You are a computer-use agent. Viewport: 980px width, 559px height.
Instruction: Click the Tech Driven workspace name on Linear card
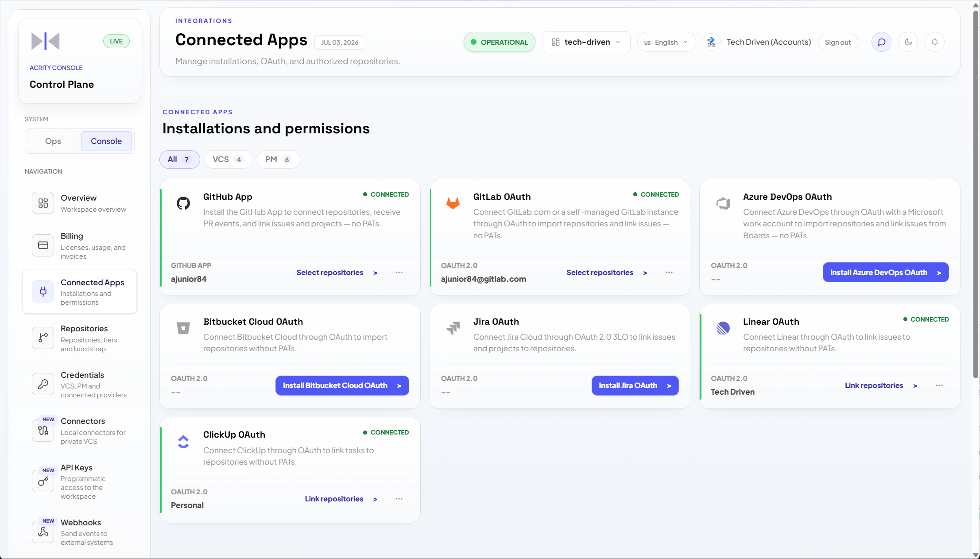coord(732,392)
